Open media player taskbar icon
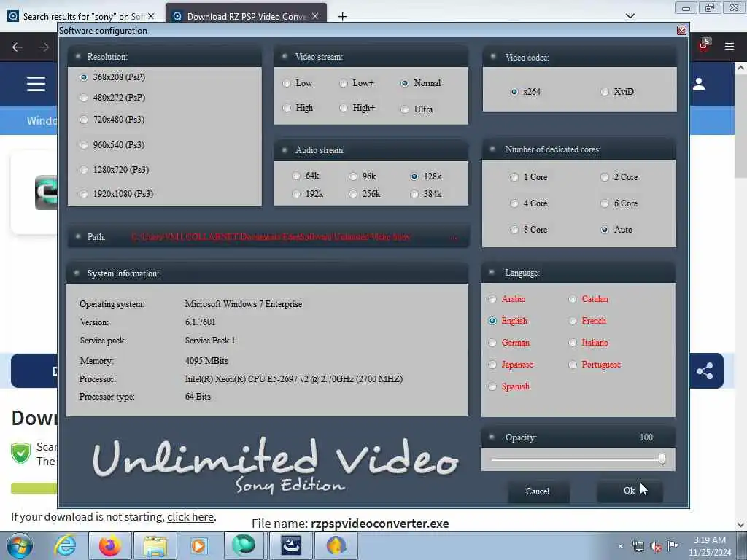Screen dimensions: 747x560 198,545
